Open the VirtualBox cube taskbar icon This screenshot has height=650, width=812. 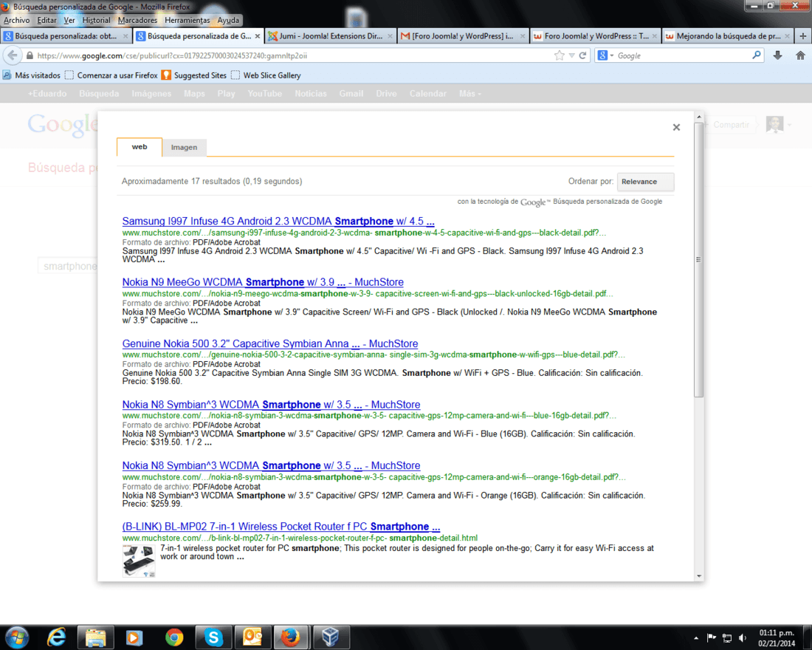pos(331,637)
